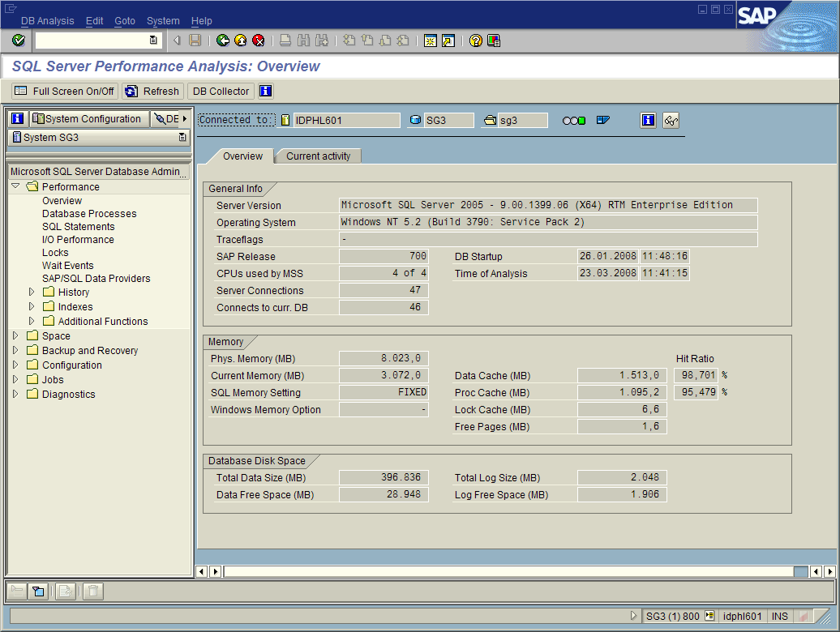Open the Goto menu
This screenshot has width=840, height=632.
coord(125,21)
